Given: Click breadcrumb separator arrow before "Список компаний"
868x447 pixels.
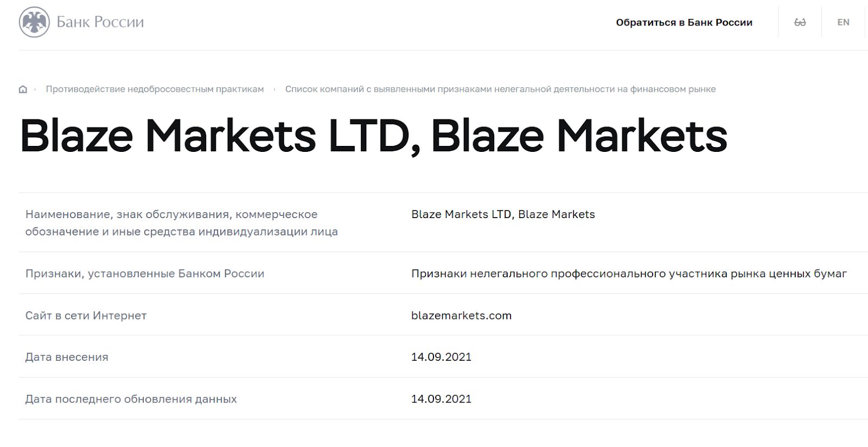Looking at the screenshot, I should (275, 90).
